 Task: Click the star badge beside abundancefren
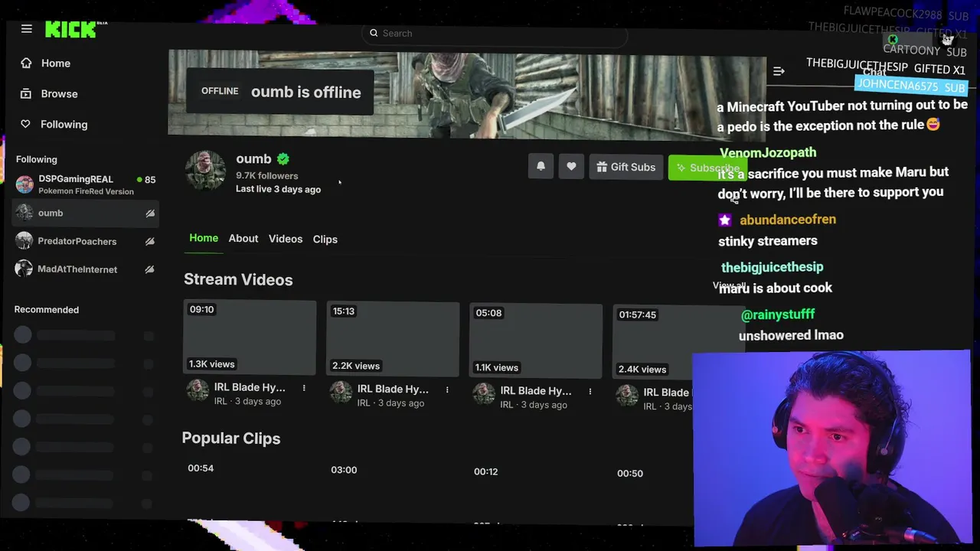[725, 220]
